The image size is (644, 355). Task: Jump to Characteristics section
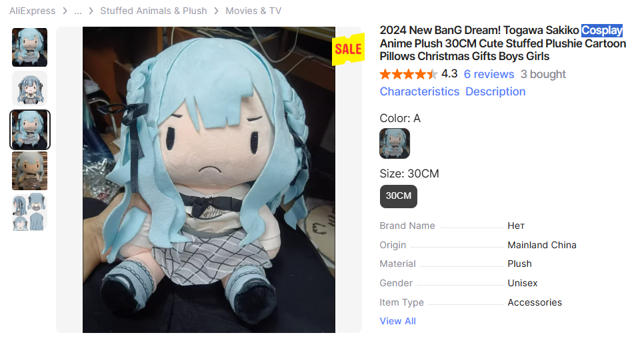click(x=419, y=91)
